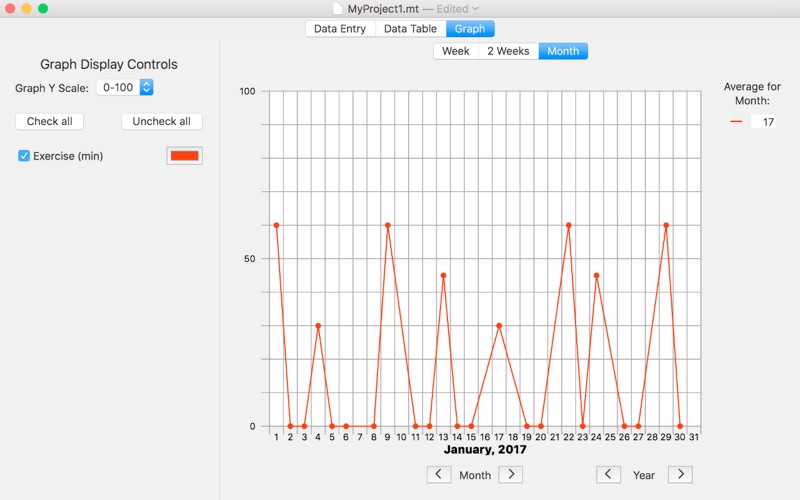This screenshot has height=500, width=800.
Task: Select the Graph tab
Action: point(470,29)
